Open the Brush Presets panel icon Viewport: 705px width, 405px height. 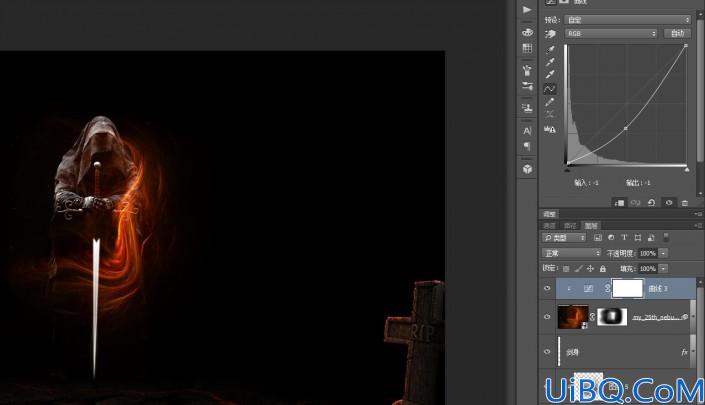pos(527,85)
